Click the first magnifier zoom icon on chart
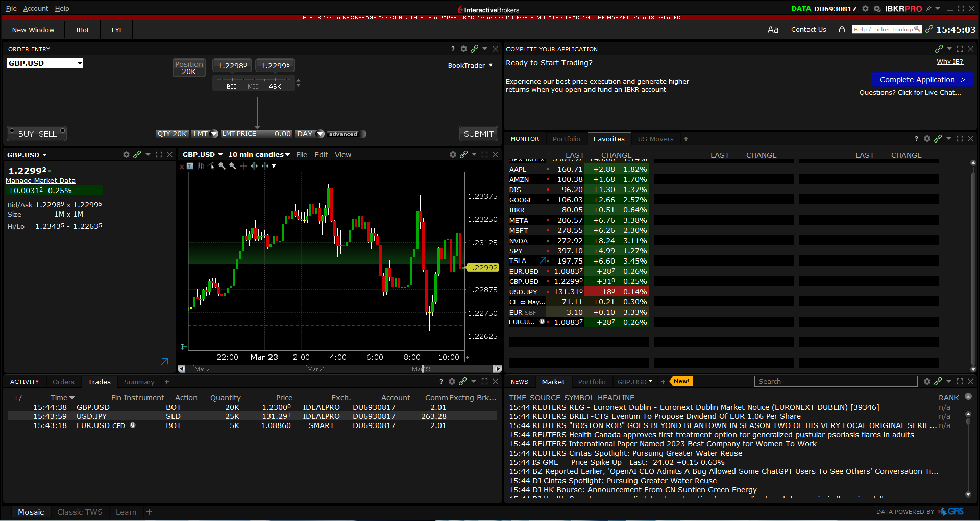Image resolution: width=980 pixels, height=521 pixels. tap(222, 166)
